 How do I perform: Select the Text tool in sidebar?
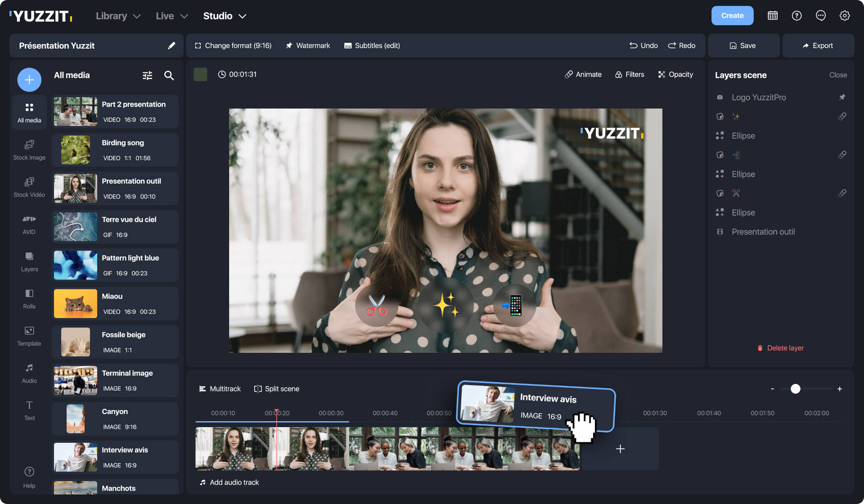pos(29,410)
